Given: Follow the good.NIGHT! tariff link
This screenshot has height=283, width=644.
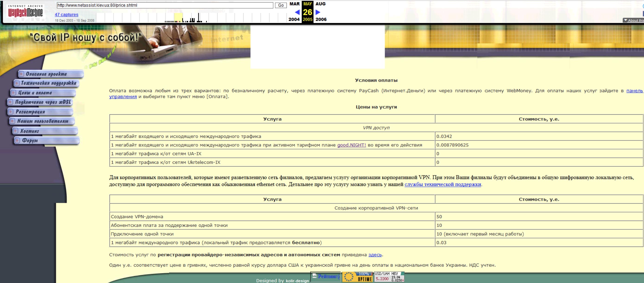Looking at the screenshot, I should (x=351, y=145).
